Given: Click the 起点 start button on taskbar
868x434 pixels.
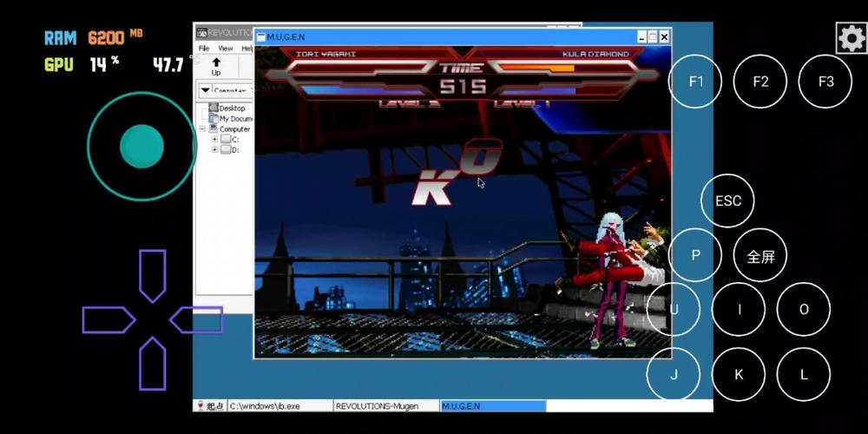Looking at the screenshot, I should click(x=210, y=405).
